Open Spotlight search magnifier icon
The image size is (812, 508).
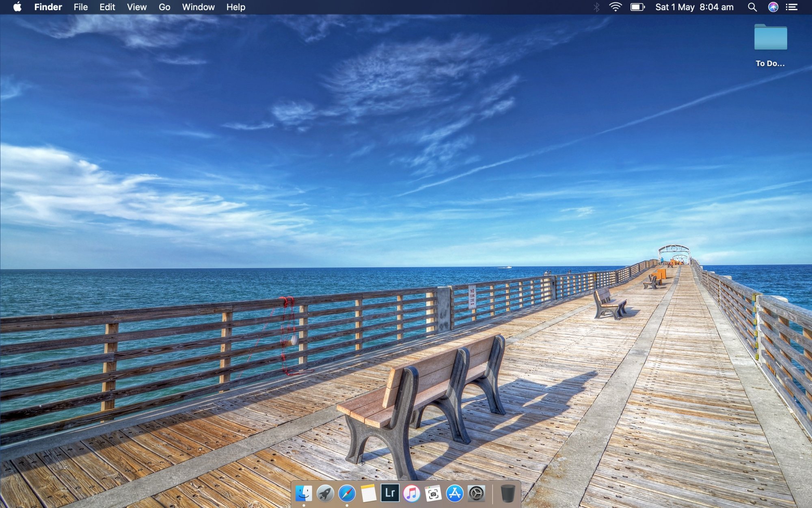pyautogui.click(x=752, y=7)
